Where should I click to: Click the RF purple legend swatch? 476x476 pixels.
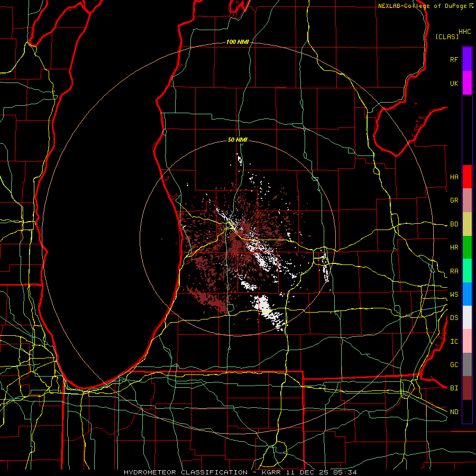[x=467, y=59]
